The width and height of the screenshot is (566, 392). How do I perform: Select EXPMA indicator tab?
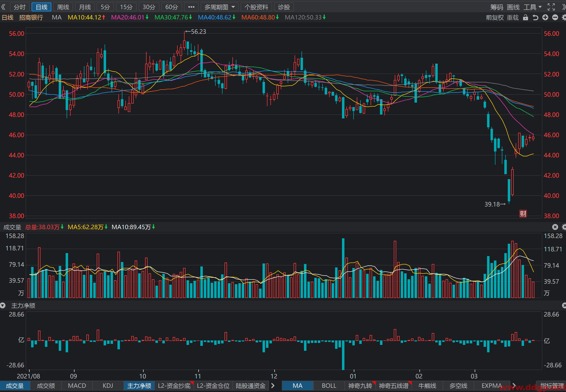pyautogui.click(x=492, y=386)
